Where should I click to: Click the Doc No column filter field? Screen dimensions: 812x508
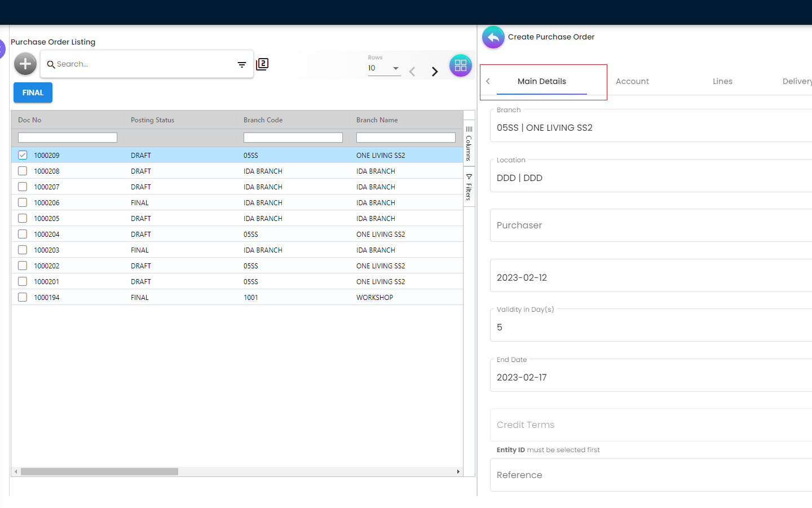68,138
